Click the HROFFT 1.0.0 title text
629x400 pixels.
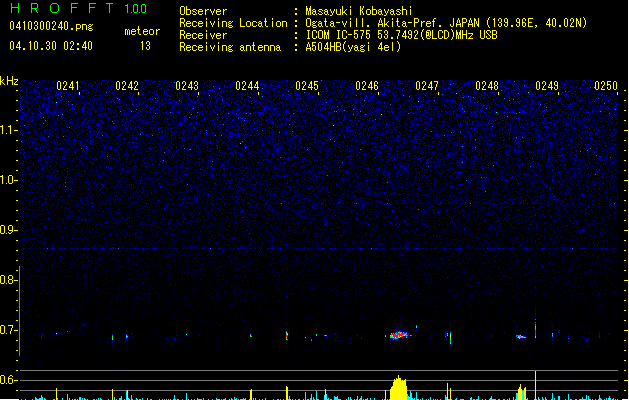tap(78, 8)
